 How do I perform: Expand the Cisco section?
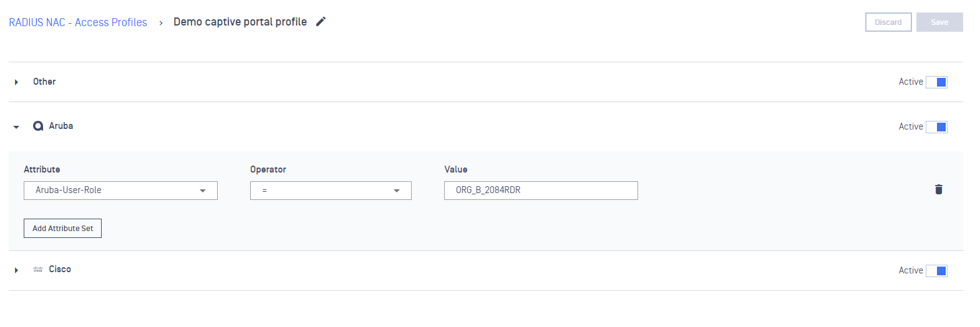pos(16,270)
